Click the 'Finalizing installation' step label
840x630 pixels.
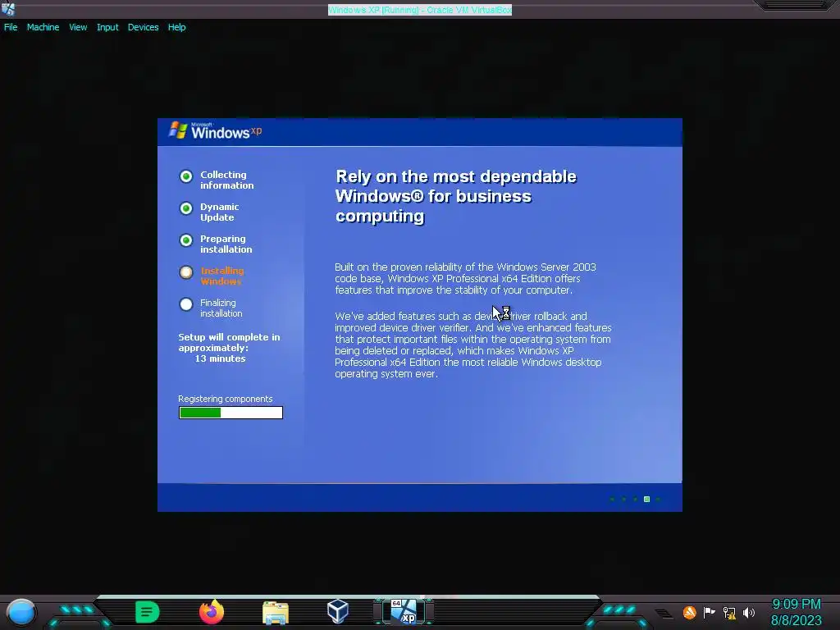221,308
